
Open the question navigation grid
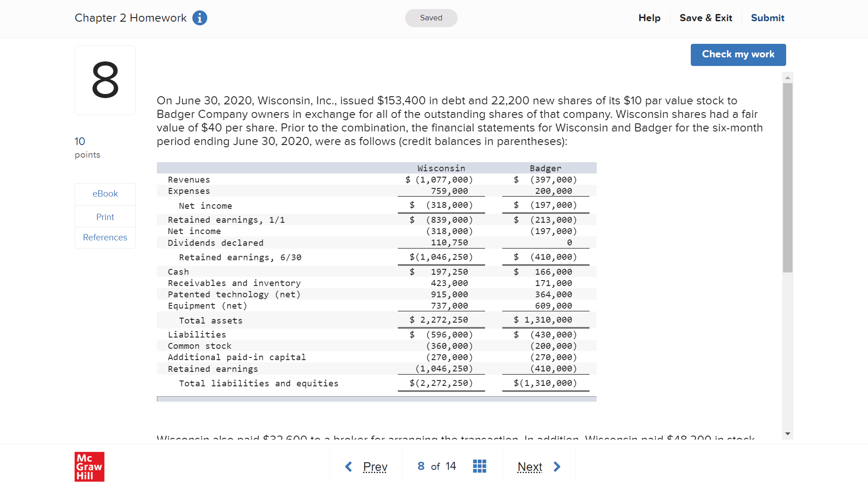480,466
